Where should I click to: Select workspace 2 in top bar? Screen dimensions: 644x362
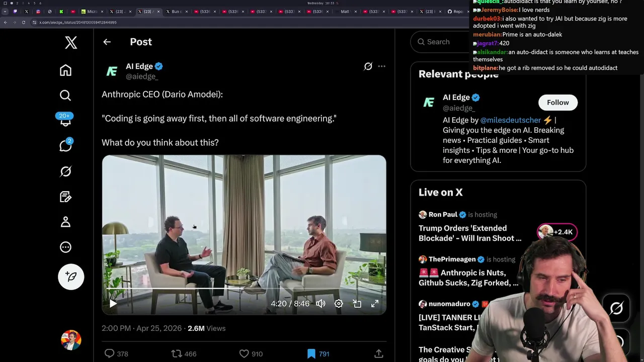[x=17, y=3]
